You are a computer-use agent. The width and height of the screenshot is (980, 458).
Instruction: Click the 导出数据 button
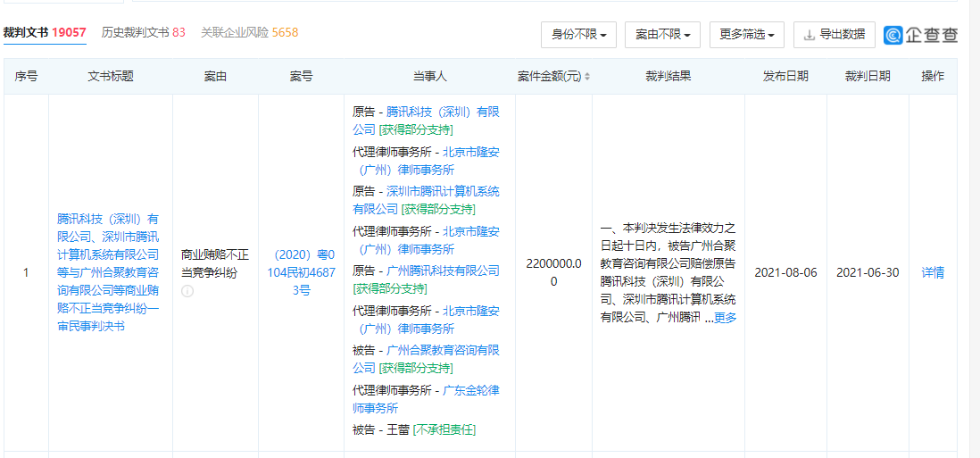click(835, 35)
